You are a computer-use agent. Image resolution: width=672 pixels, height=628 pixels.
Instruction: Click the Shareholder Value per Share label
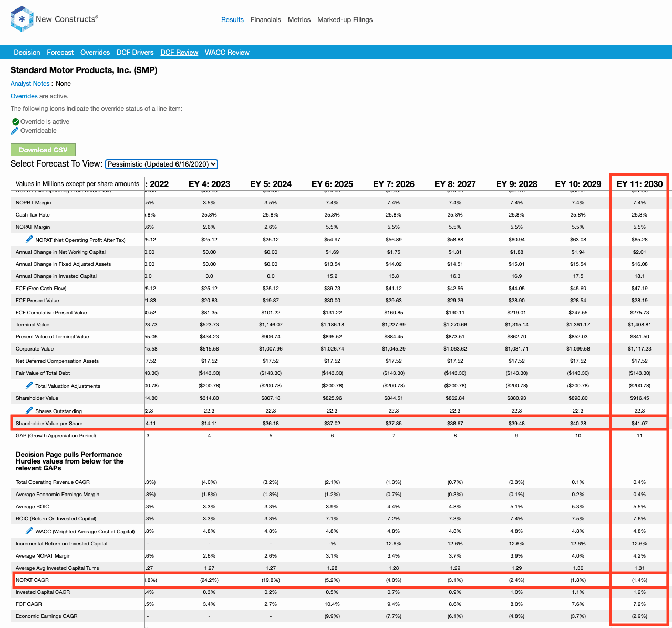pyautogui.click(x=49, y=424)
